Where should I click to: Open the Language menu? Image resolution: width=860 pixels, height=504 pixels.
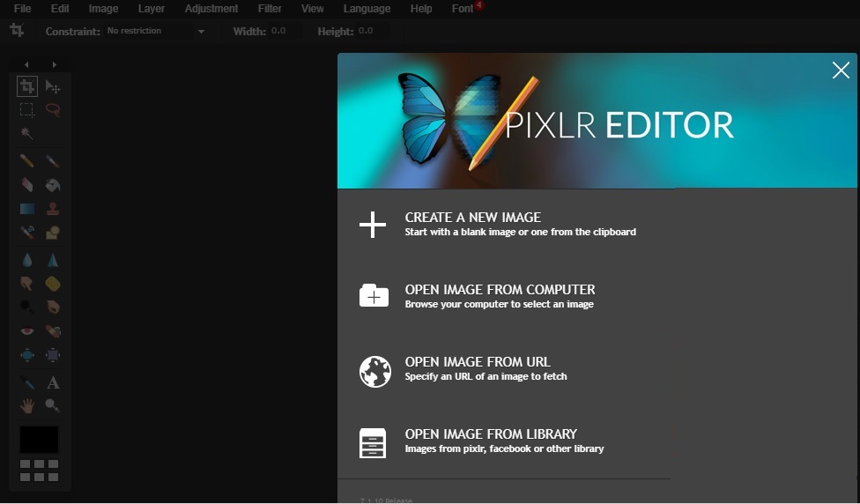[x=367, y=8]
